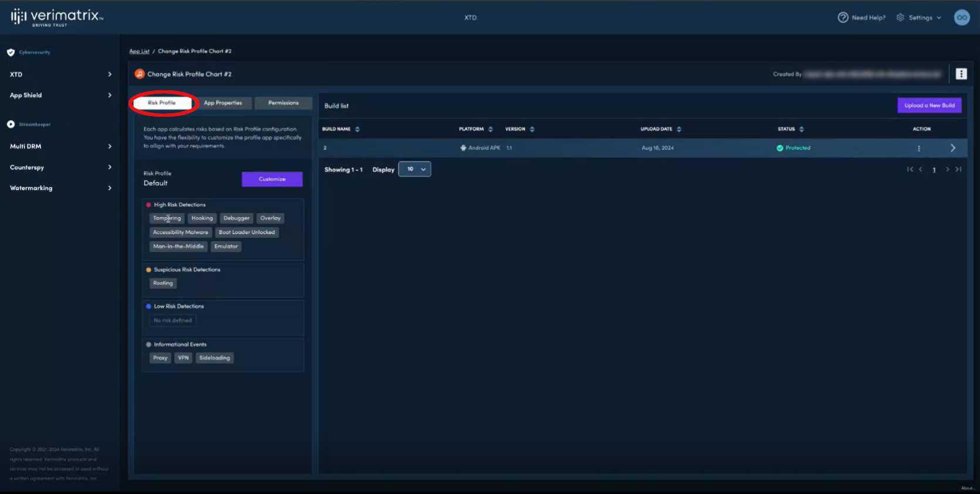980x494 pixels.
Task: Click the Android APK platform icon
Action: click(x=463, y=148)
